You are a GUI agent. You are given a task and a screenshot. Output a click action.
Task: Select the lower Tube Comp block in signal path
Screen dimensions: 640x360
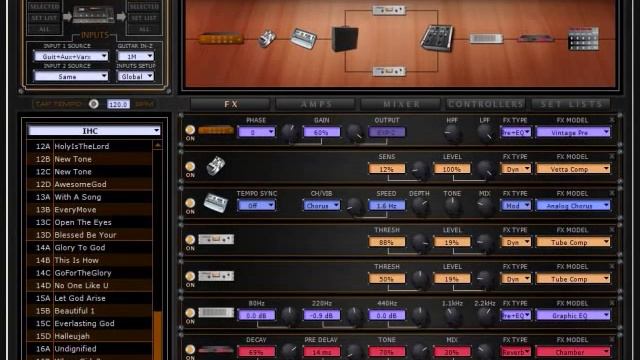coord(389,71)
